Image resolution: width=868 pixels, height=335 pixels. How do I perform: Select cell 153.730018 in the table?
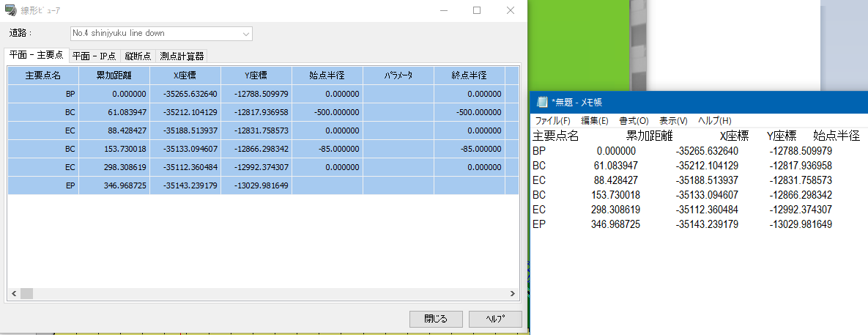pos(114,149)
